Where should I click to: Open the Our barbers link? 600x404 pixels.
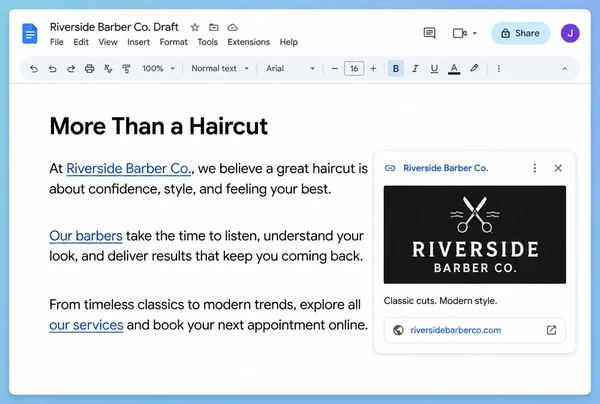pyautogui.click(x=86, y=236)
